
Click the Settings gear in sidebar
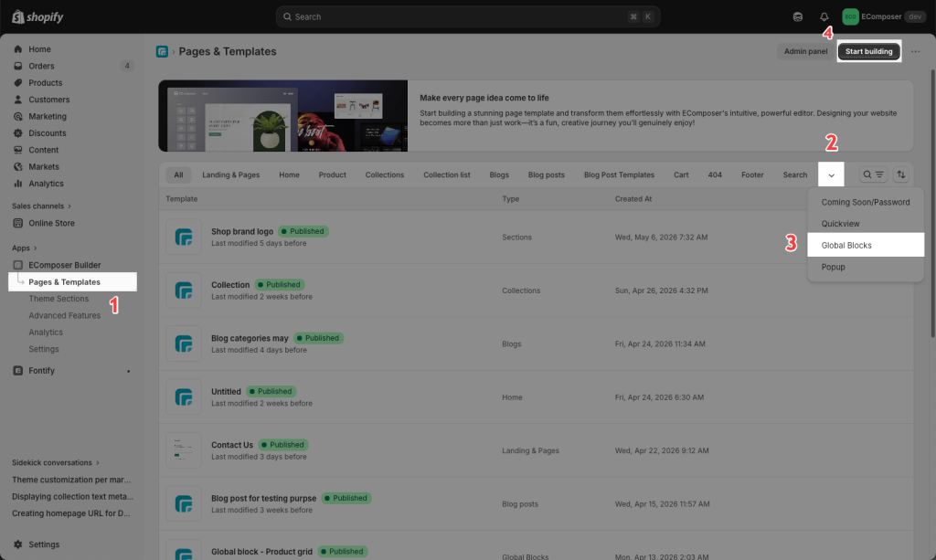coord(18,544)
